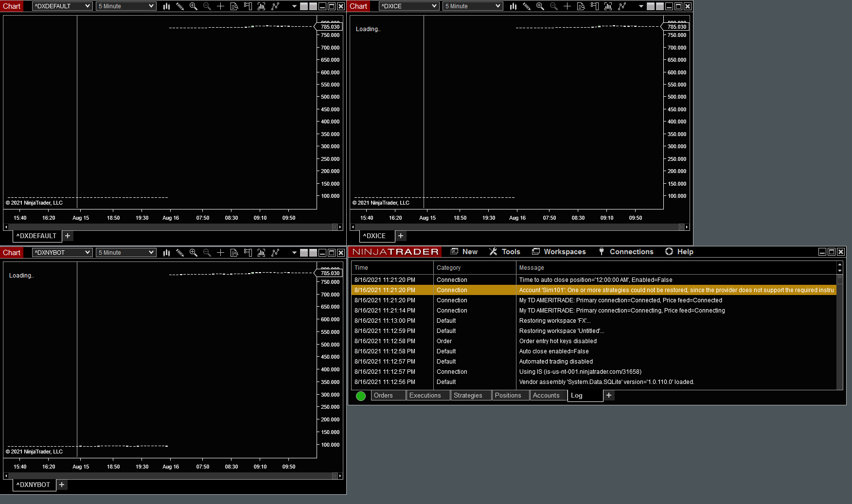852x504 pixels.
Task: Open Chart Trader icon in ^DXNYBOT chart
Action: coord(248,253)
